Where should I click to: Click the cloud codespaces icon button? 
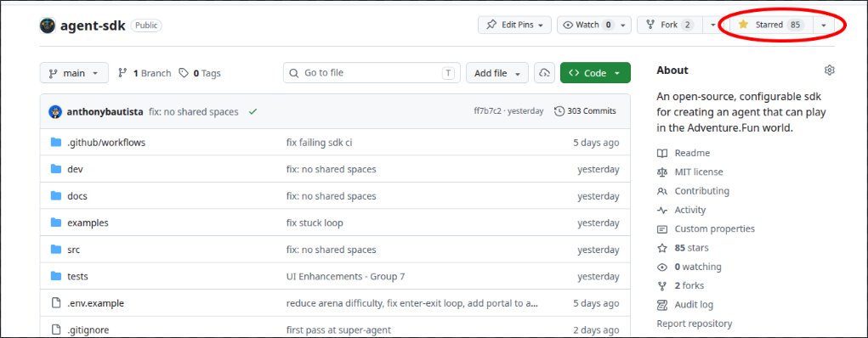pos(545,73)
